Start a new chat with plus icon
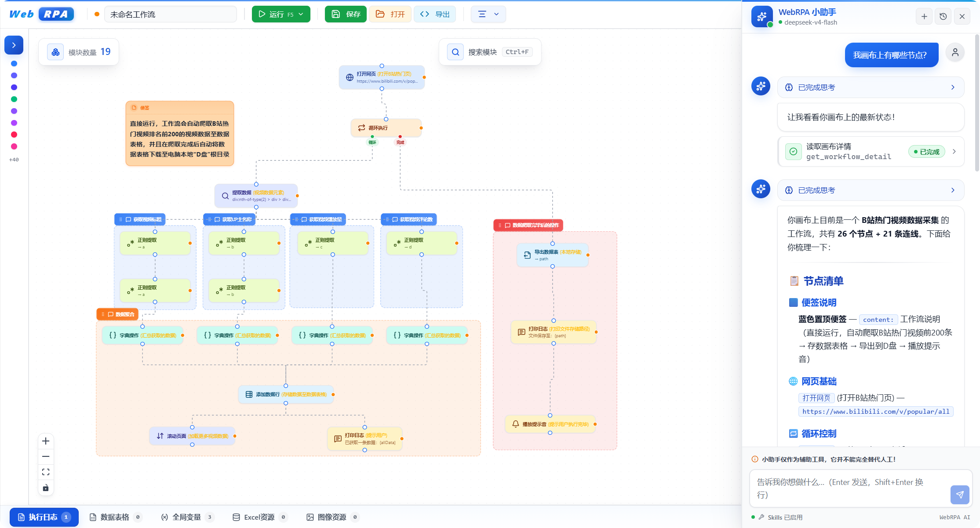The height and width of the screenshot is (528, 980). pyautogui.click(x=924, y=16)
